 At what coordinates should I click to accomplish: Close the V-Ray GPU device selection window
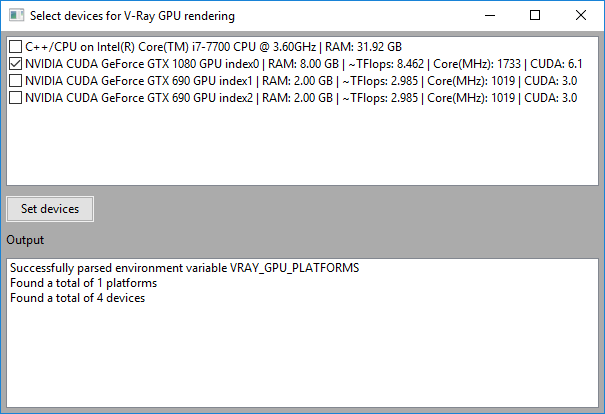click(581, 15)
